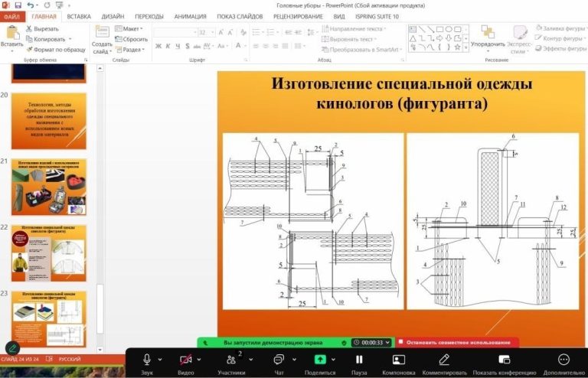The height and width of the screenshot is (378, 588).
Task: Click Сбросить to reset slide
Action: tap(131, 39)
